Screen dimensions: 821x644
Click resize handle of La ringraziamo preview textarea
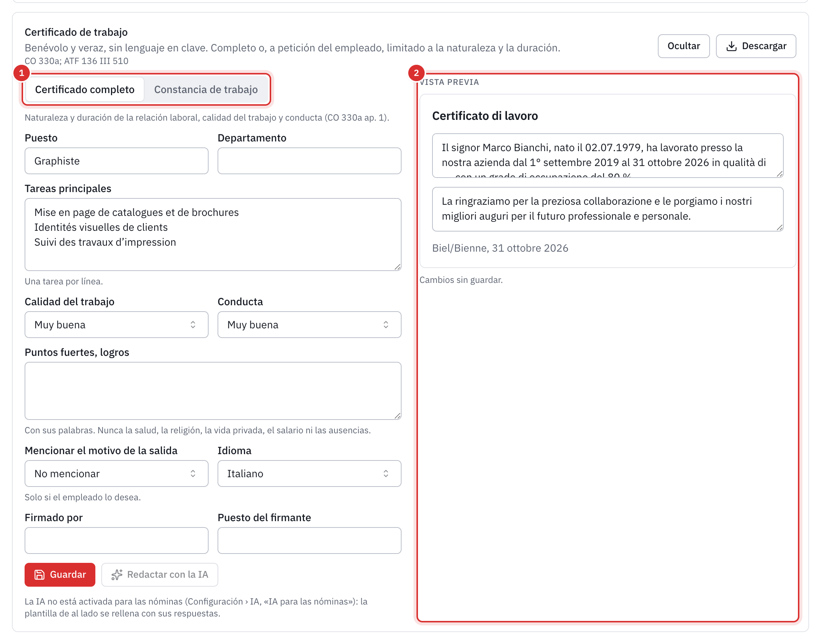click(x=780, y=227)
